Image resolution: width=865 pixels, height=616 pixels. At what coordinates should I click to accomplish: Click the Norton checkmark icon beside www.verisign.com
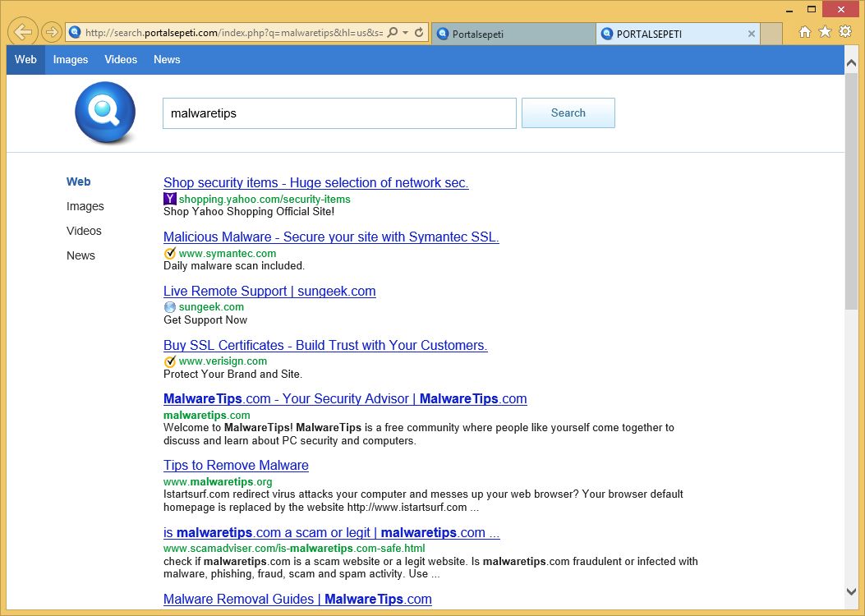170,361
